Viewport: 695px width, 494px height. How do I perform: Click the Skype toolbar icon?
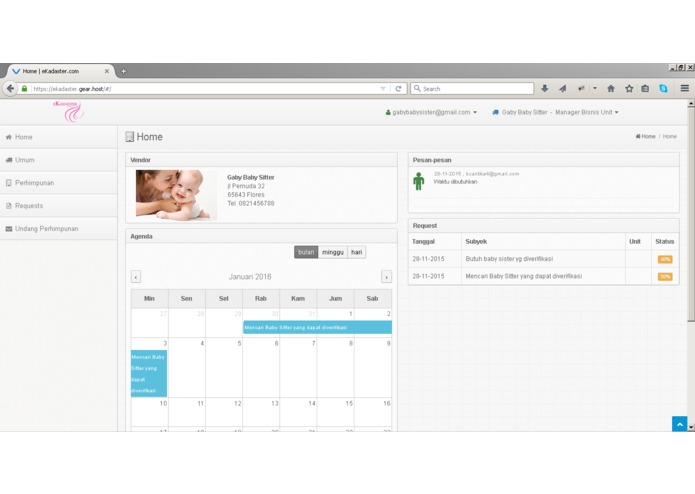pyautogui.click(x=663, y=89)
